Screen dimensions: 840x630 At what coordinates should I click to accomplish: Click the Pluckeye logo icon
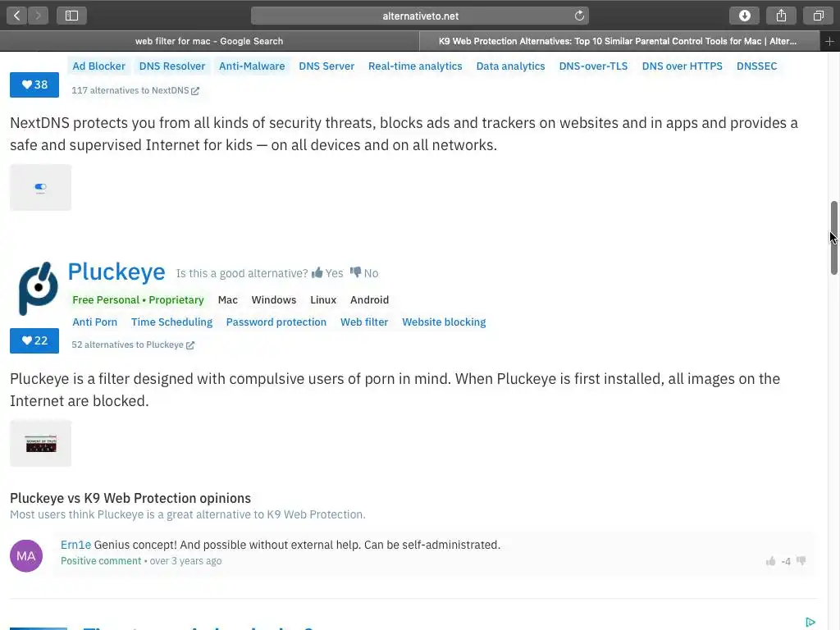39,288
